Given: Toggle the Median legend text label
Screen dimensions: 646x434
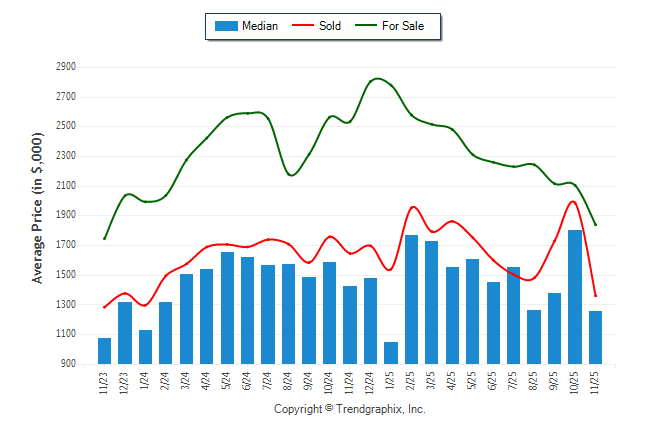Looking at the screenshot, I should pyautogui.click(x=259, y=26).
